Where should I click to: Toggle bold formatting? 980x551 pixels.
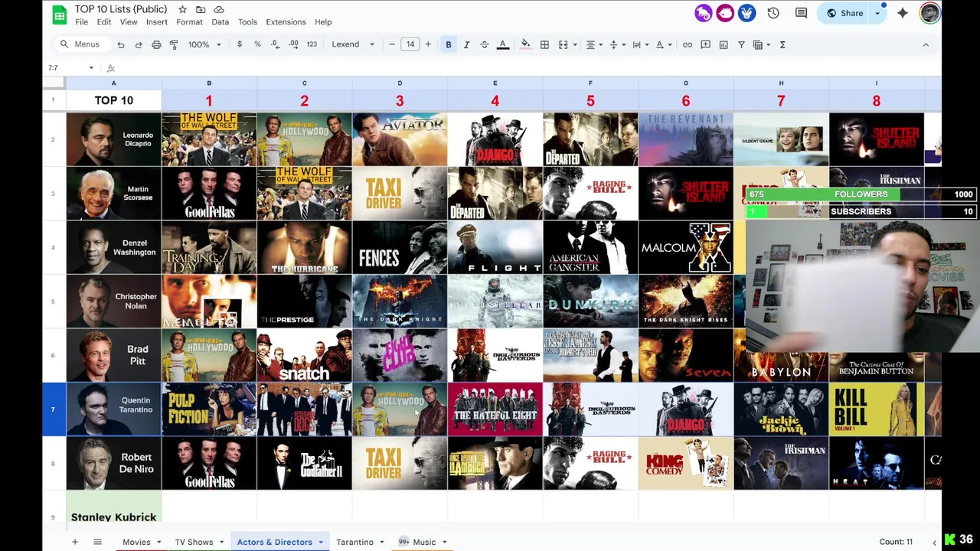click(449, 44)
